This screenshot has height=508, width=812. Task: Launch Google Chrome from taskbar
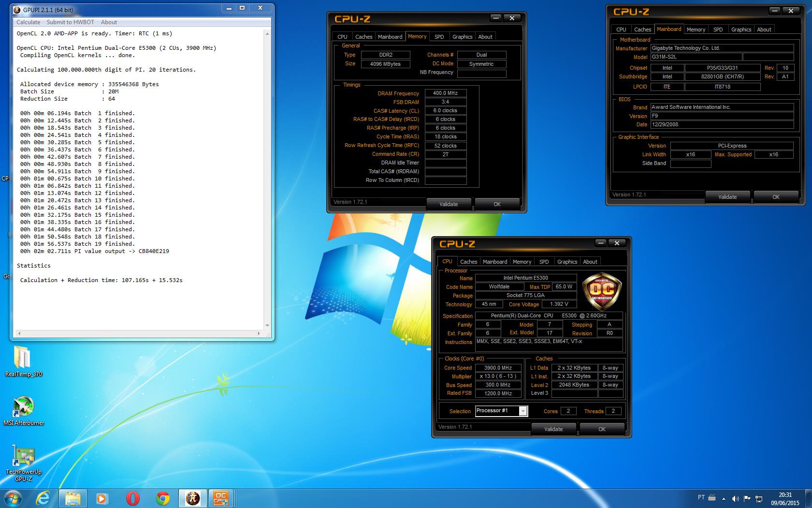(x=163, y=498)
